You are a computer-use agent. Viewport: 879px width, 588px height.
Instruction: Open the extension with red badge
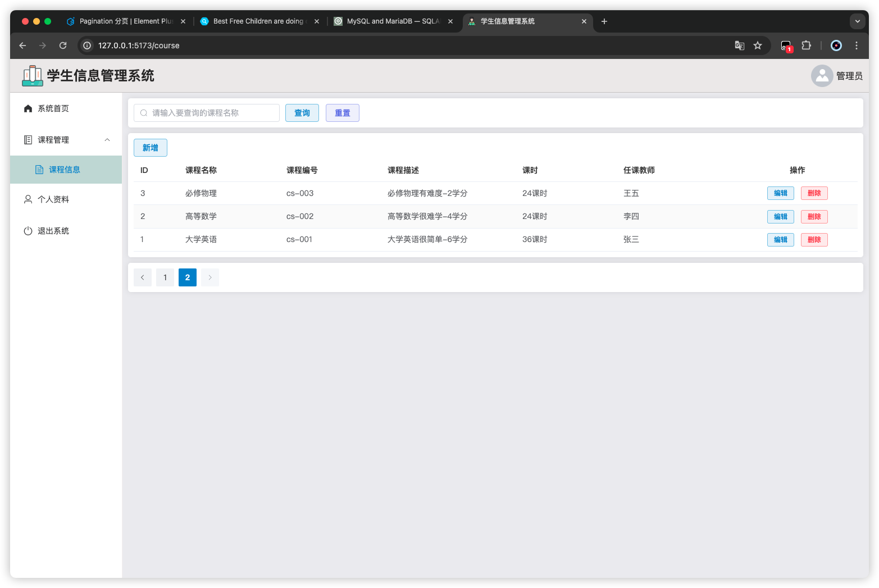click(786, 46)
